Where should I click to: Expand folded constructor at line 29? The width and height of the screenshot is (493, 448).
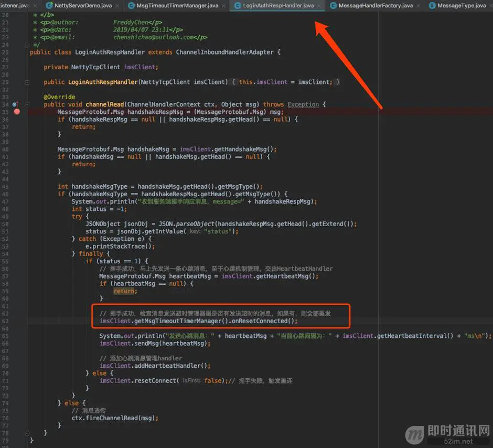pos(27,82)
